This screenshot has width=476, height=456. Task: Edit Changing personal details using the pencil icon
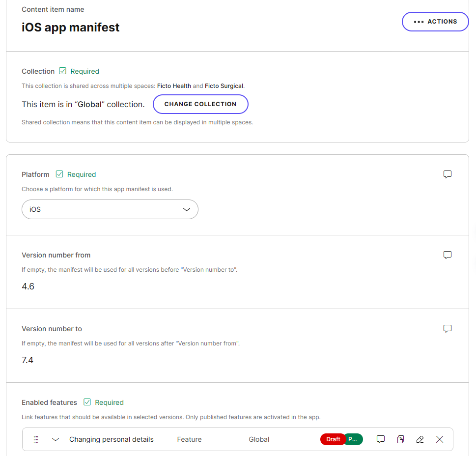tap(420, 439)
